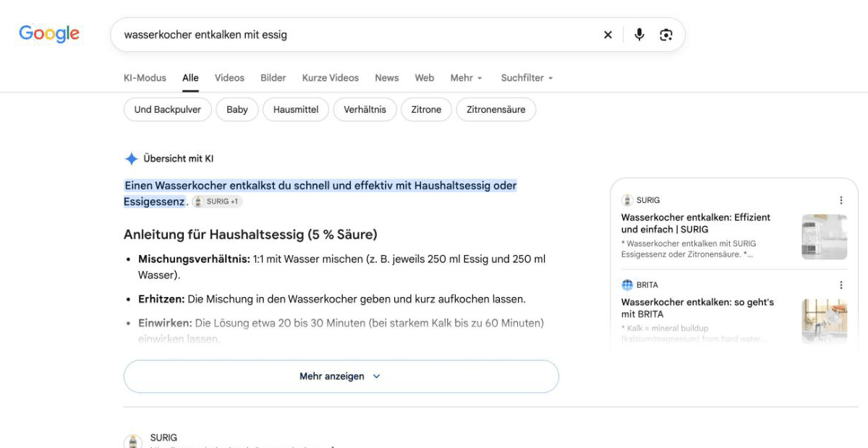
Task: Choose the Verhältnis suggestion chip
Action: (x=365, y=110)
